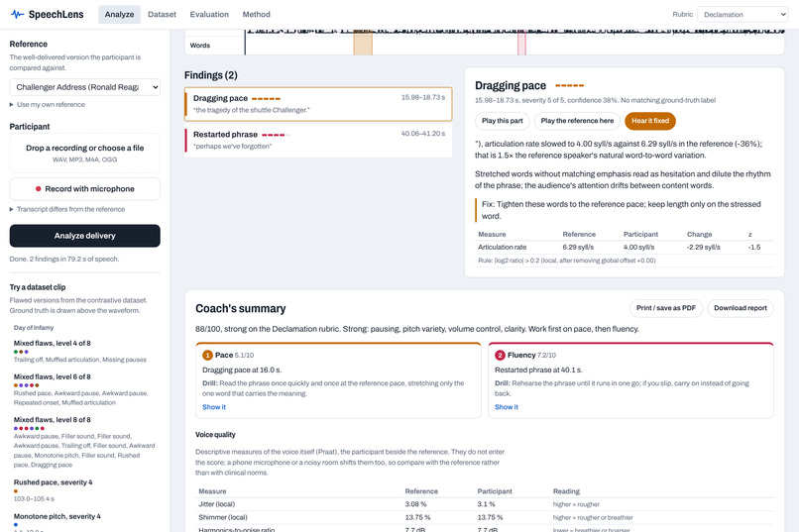Click the 4.00 syll/s participant value

(639, 247)
